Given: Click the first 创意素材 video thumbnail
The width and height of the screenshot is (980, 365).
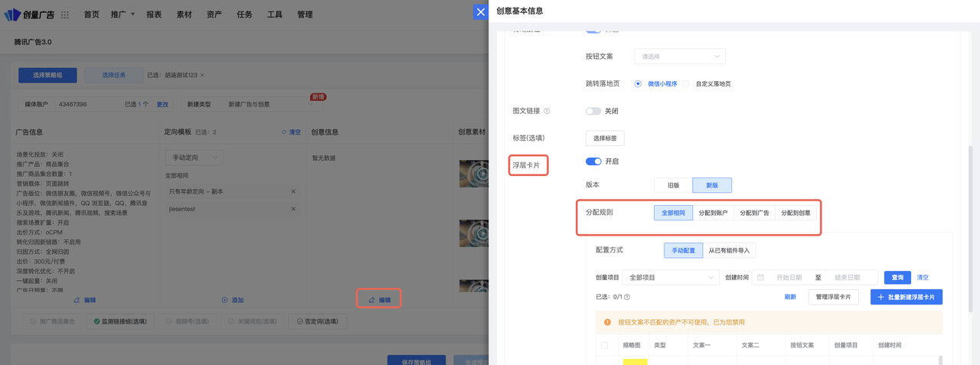Looking at the screenshot, I should (x=474, y=174).
